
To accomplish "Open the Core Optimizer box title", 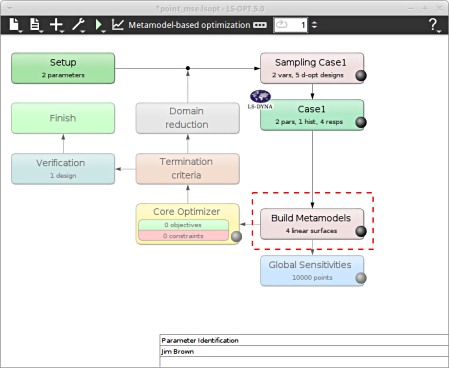I will [187, 212].
